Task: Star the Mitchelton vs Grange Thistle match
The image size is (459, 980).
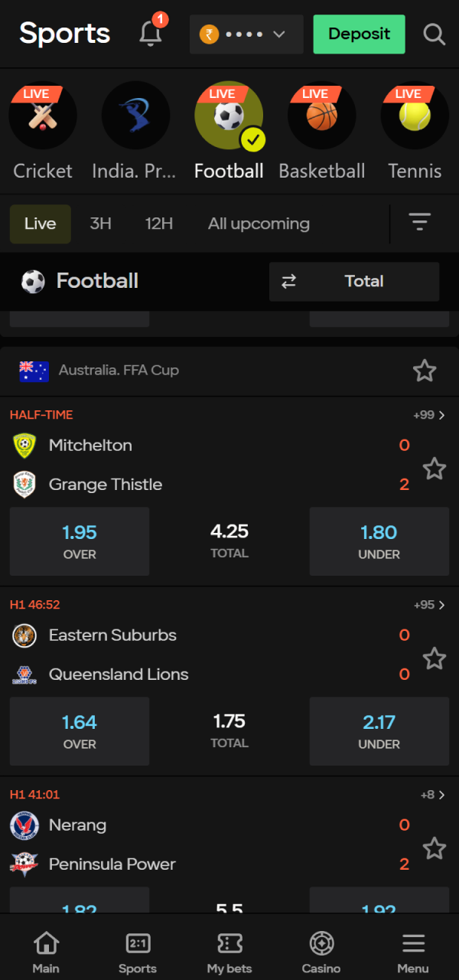Action: click(x=435, y=469)
